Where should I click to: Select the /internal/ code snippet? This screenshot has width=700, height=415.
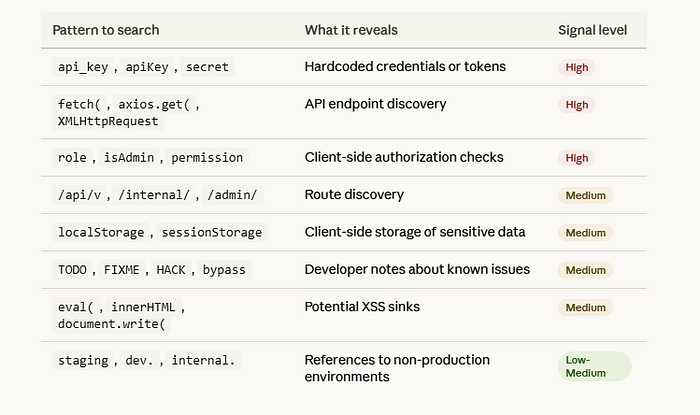pyautogui.click(x=154, y=195)
